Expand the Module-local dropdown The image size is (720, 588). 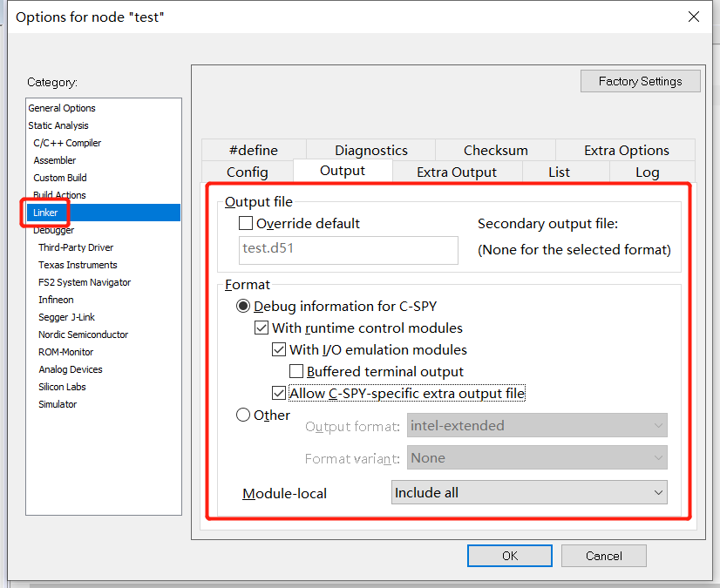tap(529, 492)
